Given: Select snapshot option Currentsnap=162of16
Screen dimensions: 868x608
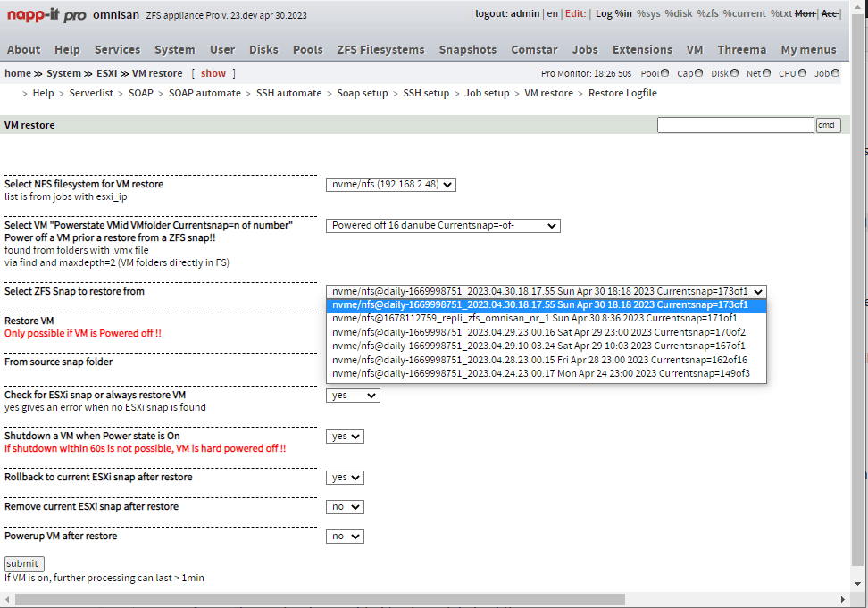Looking at the screenshot, I should pos(547,360).
